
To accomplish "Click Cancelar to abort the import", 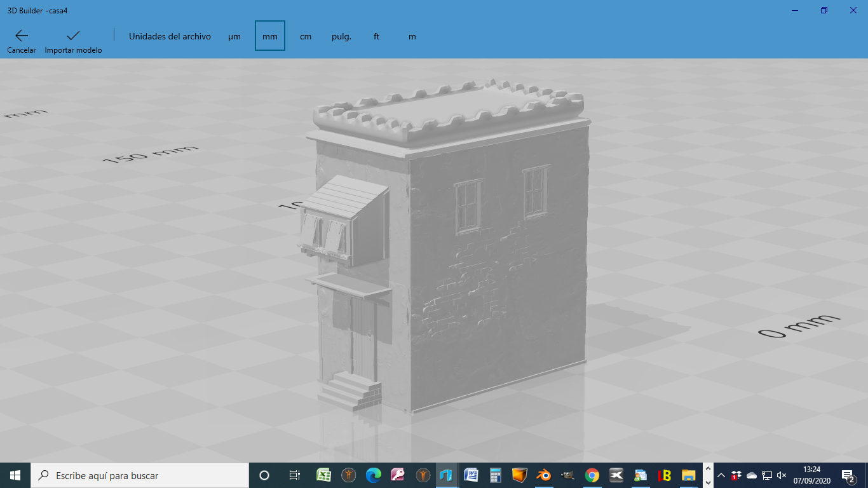I will pyautogui.click(x=21, y=39).
